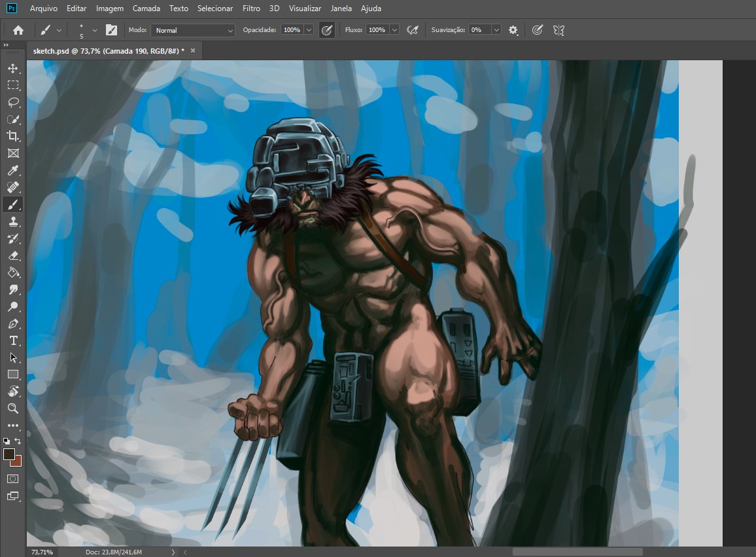
Task: Open the Selecionar menu
Action: point(215,9)
